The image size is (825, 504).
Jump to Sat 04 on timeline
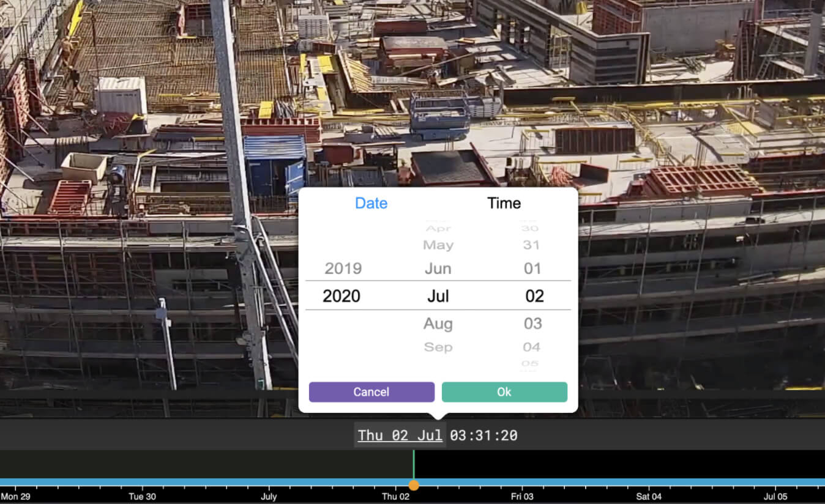(x=649, y=496)
